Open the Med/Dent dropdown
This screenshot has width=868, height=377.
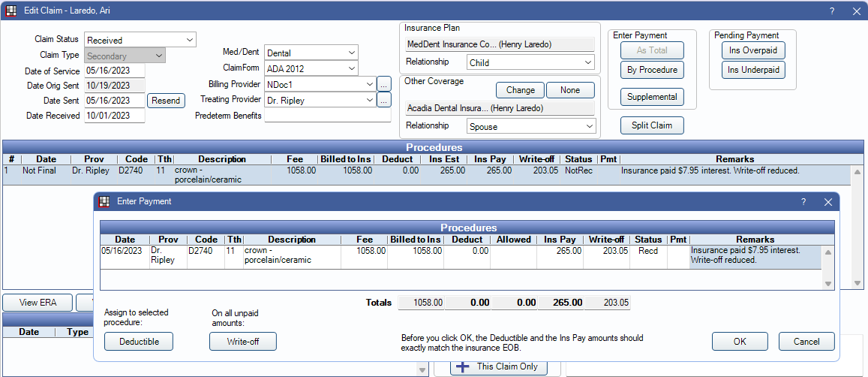(311, 53)
